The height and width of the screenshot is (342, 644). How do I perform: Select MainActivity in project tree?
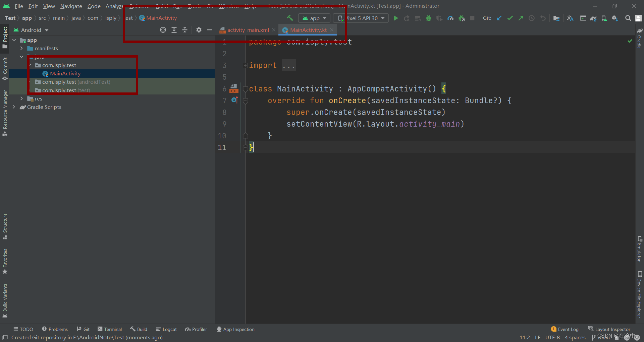pyautogui.click(x=65, y=73)
